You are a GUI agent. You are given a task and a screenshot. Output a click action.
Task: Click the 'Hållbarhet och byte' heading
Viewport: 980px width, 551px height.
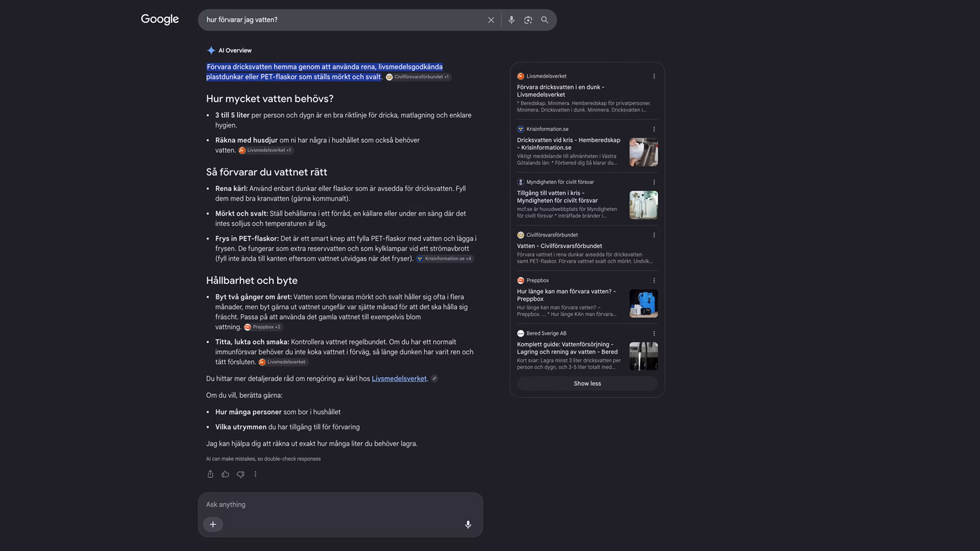252,281
